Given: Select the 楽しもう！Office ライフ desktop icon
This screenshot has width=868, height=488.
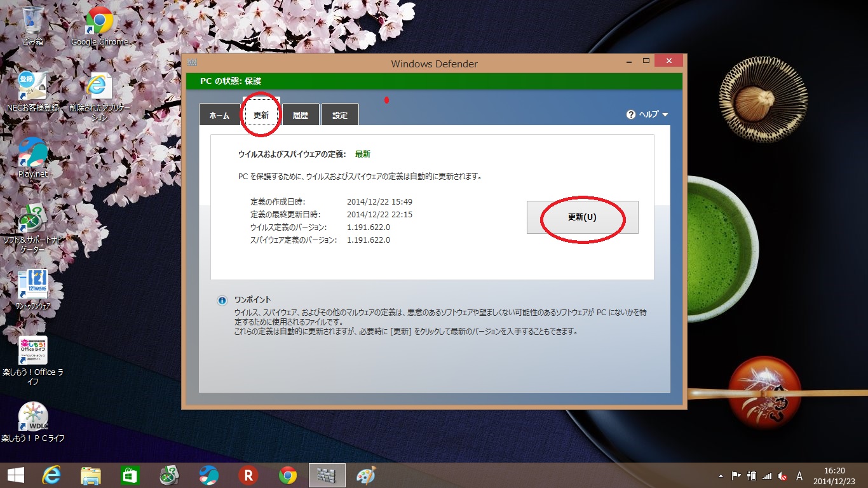Looking at the screenshot, I should click(32, 360).
